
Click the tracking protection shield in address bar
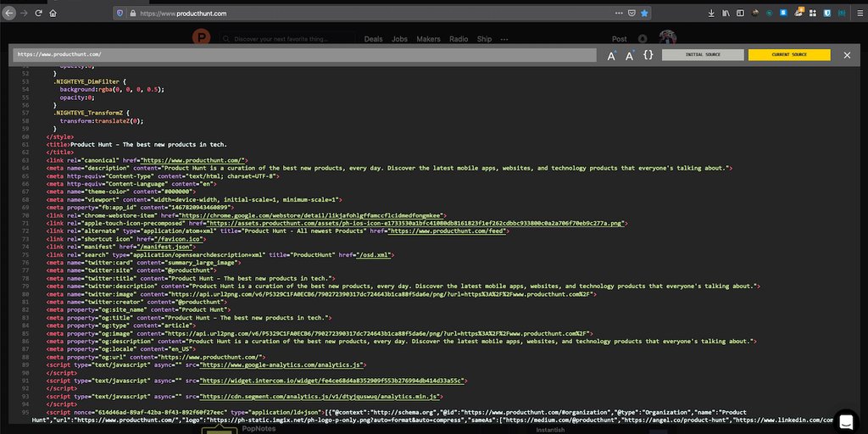[120, 13]
